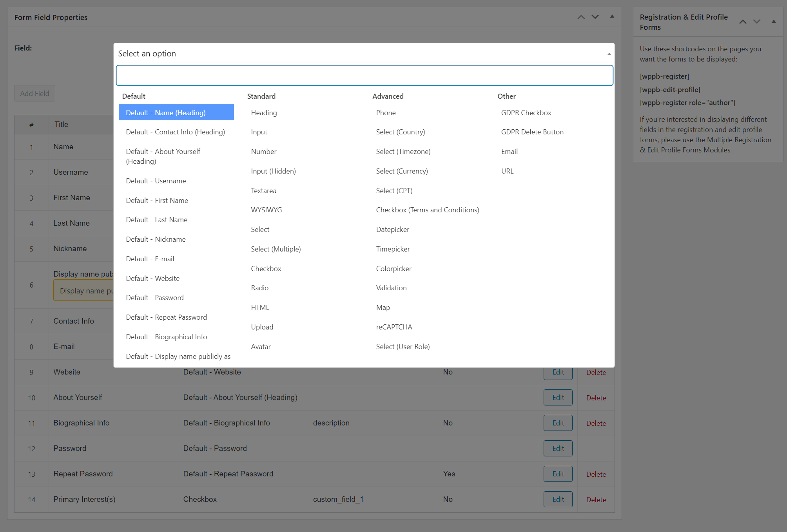Click the Edit button for row 14

coord(557,499)
